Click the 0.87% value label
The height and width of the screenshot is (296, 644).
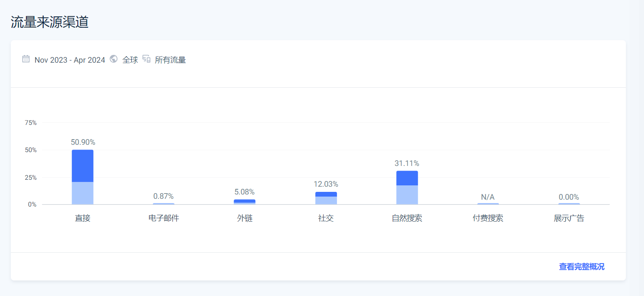163,196
